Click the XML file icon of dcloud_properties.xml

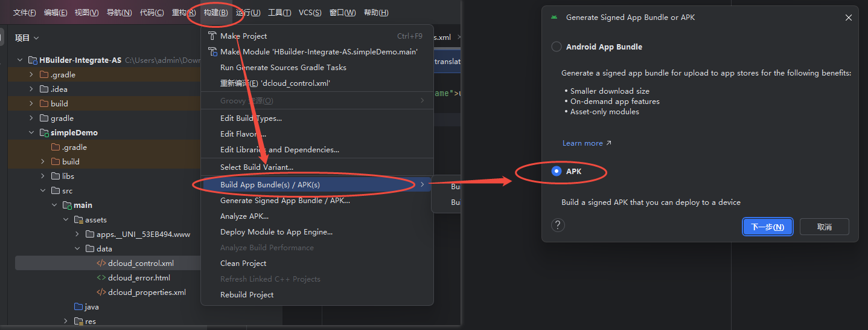(101, 292)
